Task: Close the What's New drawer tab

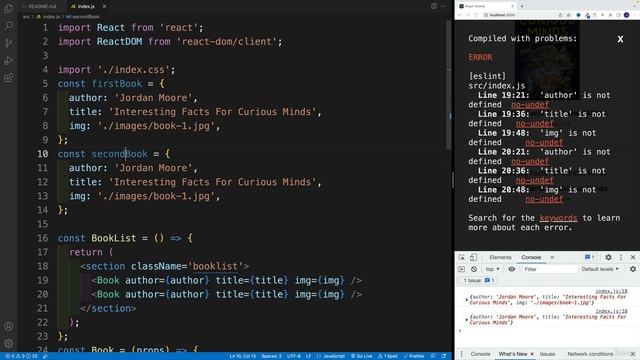Action: pyautogui.click(x=532, y=354)
